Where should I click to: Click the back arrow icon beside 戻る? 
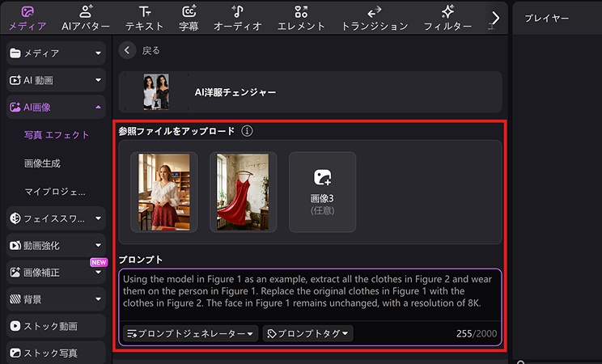pyautogui.click(x=127, y=50)
